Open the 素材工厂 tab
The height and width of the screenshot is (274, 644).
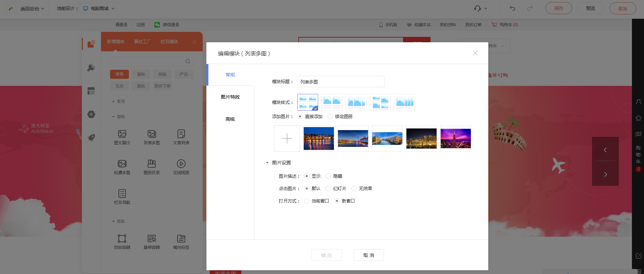(143, 42)
